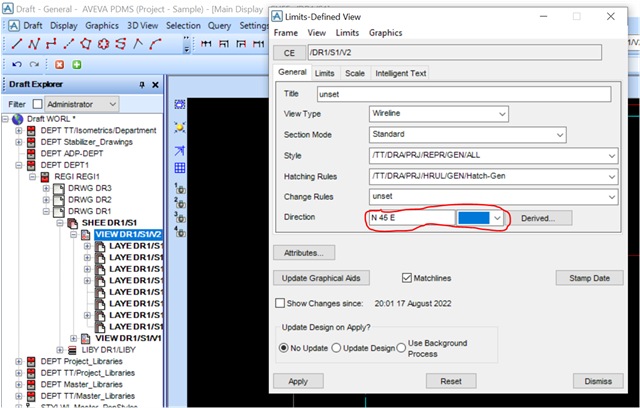The width and height of the screenshot is (640, 408).
Task: Select the angle line drawing tool
Action: coord(138,44)
